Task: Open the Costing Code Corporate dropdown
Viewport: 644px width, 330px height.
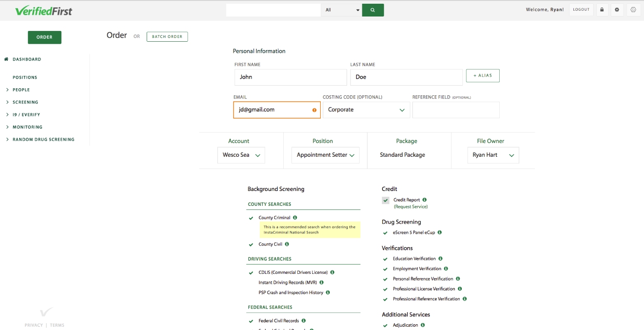Action: click(366, 110)
